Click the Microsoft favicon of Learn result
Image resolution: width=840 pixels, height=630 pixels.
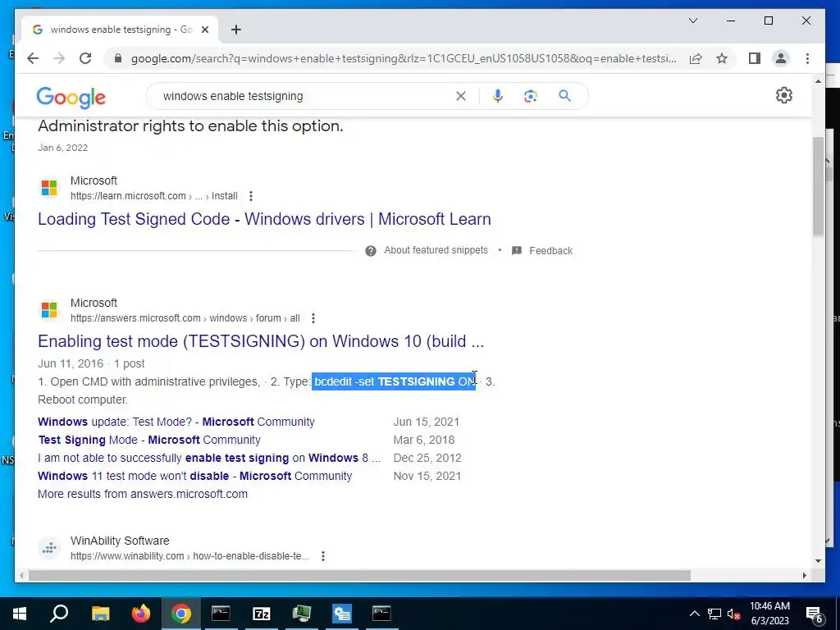[x=49, y=188]
